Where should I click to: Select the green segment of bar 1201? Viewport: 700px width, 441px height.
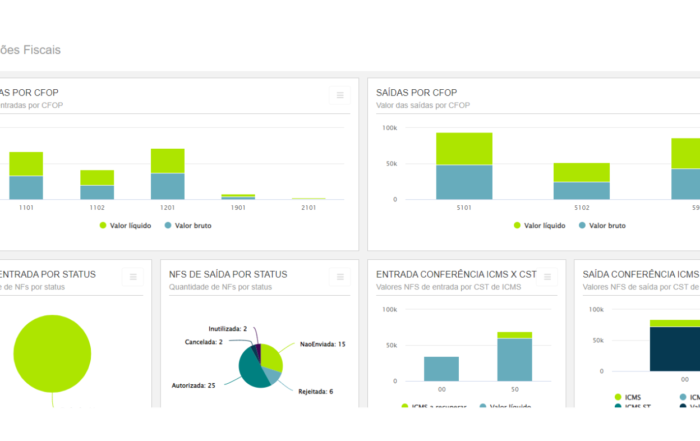point(167,161)
